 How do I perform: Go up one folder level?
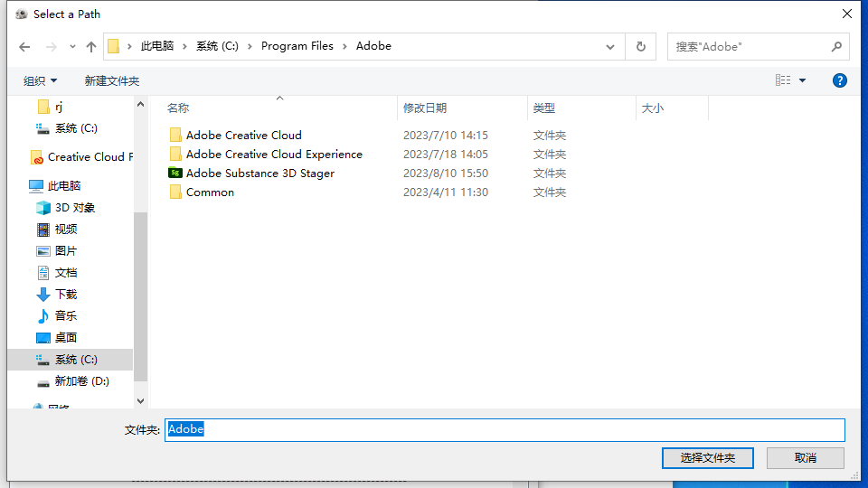(91, 47)
